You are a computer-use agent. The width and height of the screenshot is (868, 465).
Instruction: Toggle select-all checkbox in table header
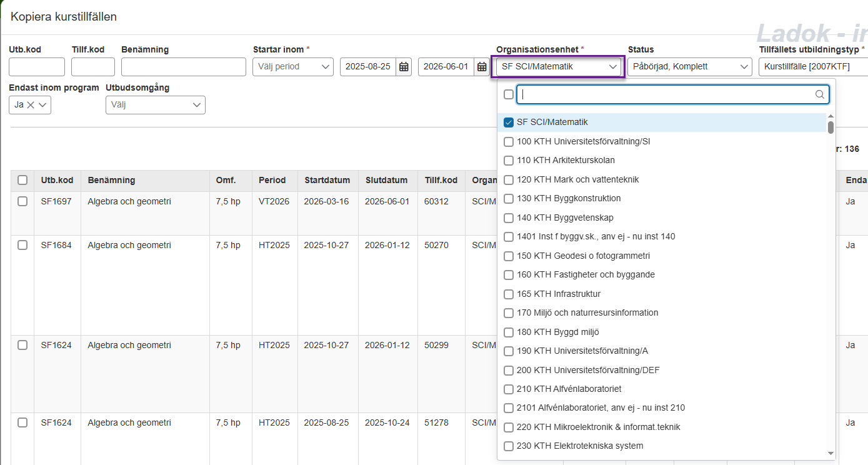22,180
